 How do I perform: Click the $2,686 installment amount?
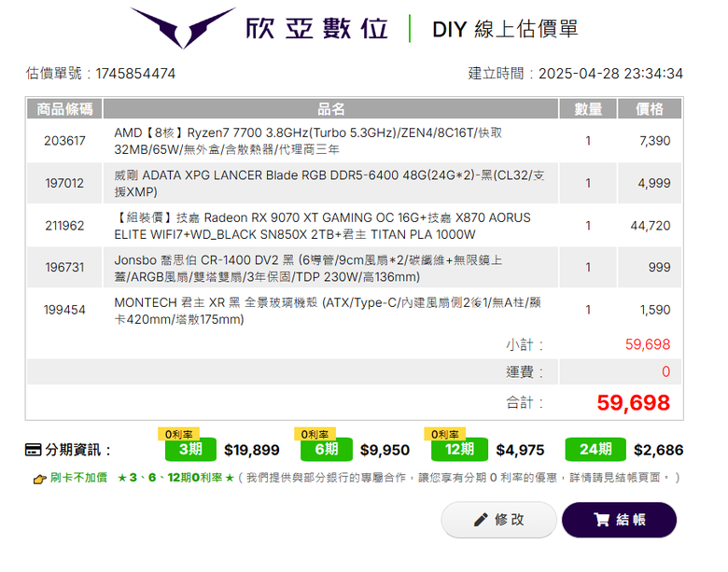coord(658,450)
